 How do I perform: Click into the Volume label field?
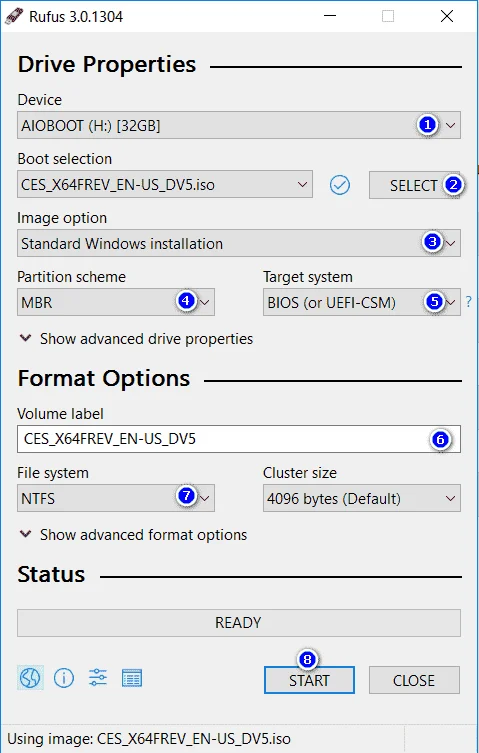(239, 439)
